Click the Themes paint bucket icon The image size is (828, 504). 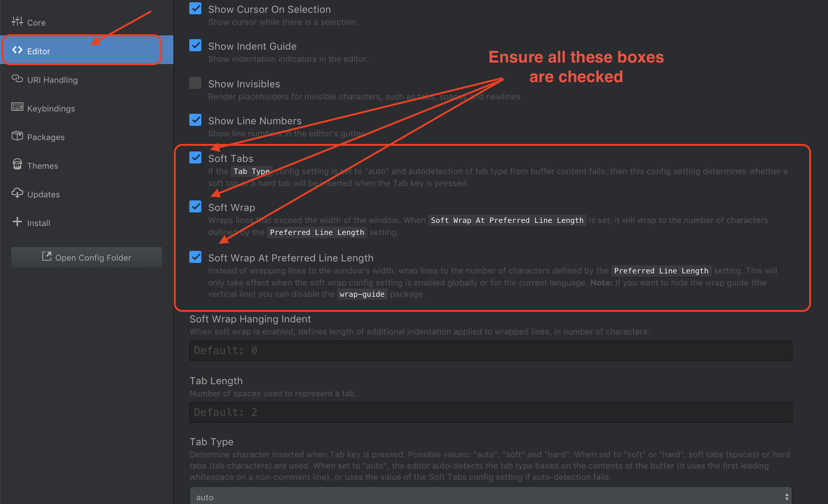(17, 165)
